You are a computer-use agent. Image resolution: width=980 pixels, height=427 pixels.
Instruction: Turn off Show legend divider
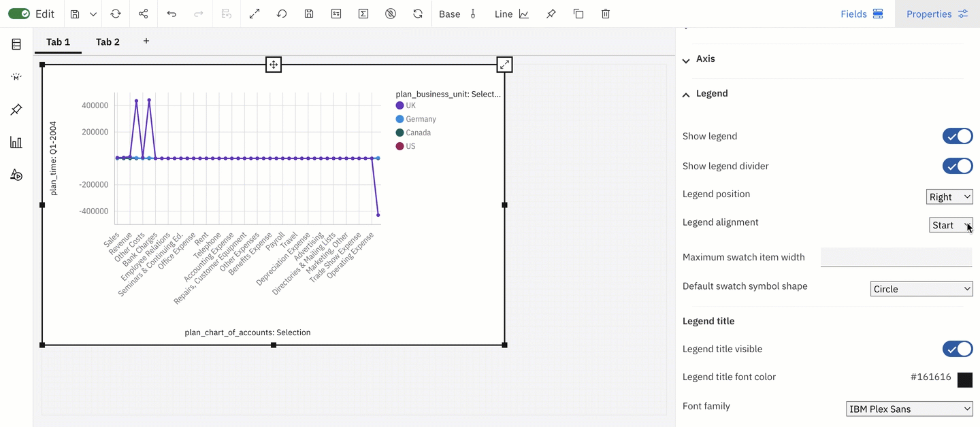tap(958, 166)
